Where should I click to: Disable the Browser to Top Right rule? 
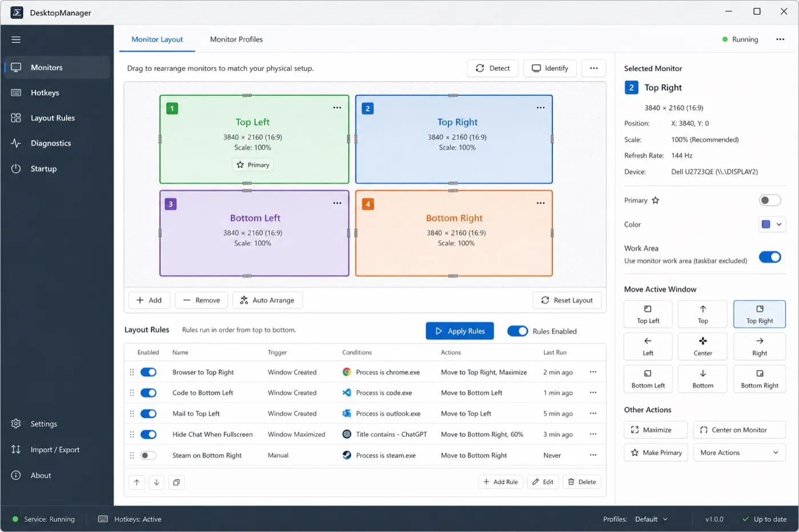pos(148,372)
